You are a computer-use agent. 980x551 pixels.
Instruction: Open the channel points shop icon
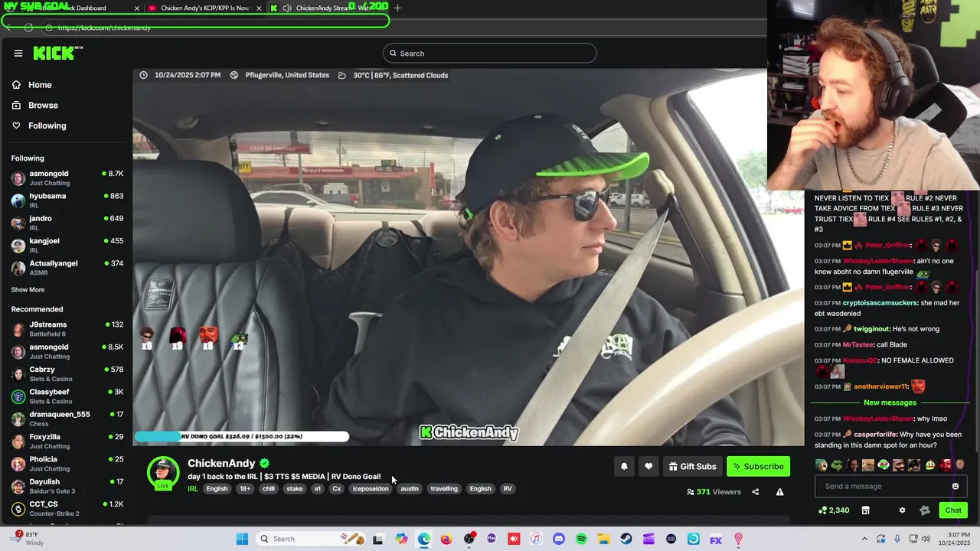click(865, 510)
